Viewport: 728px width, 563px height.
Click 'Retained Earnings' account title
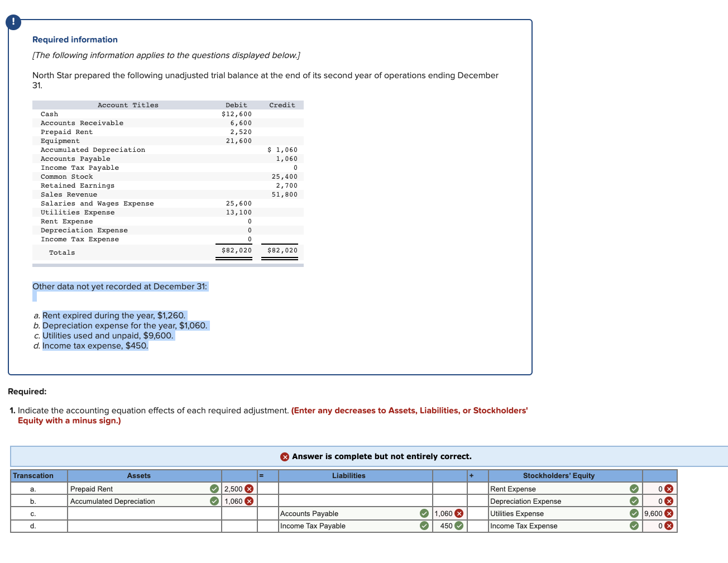(78, 185)
